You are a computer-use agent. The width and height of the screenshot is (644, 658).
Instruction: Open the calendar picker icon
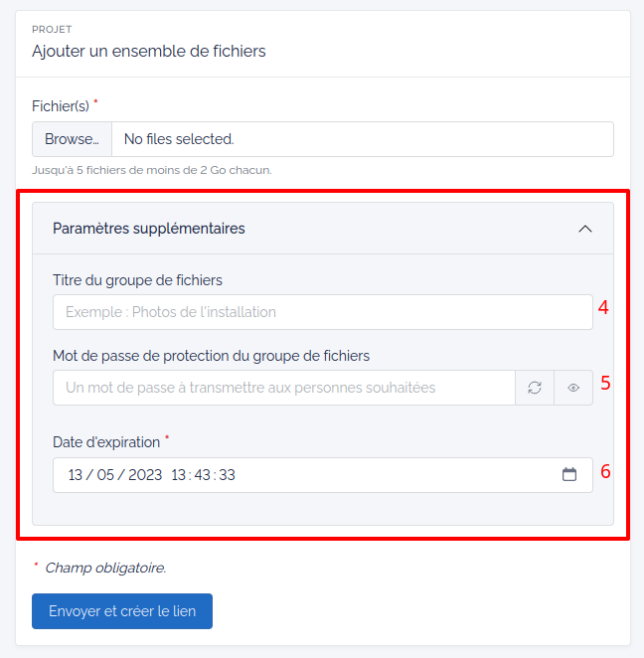coord(569,475)
